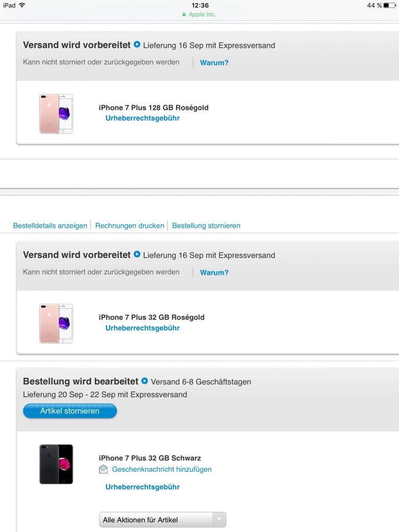
Task: Tap the iPhone 7 Plus 32 GB Roségold thumbnail
Action: click(56, 324)
